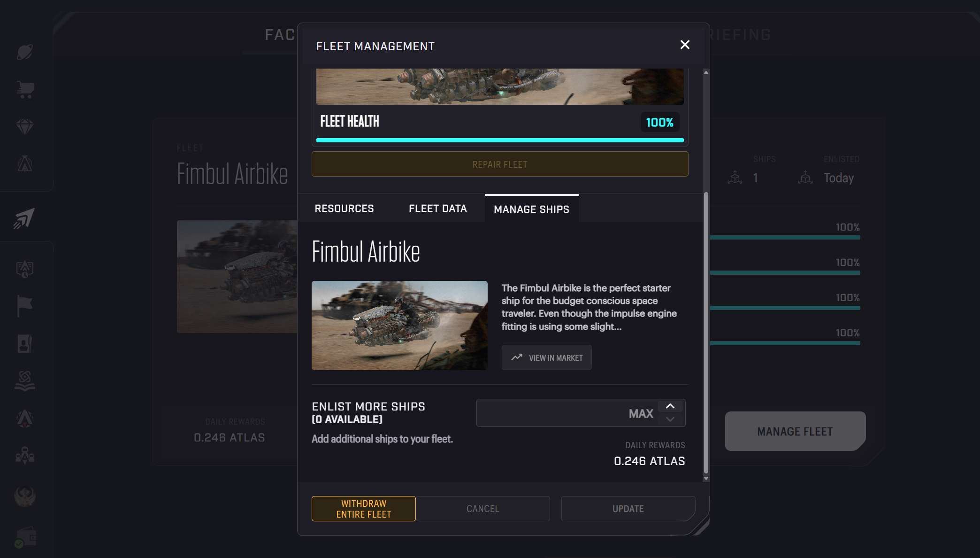Switch to the Fleet Data tab

pos(438,208)
